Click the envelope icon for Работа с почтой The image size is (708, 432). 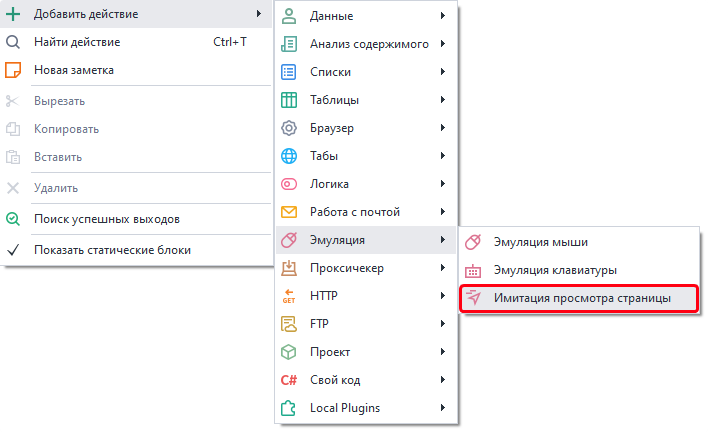pos(289,212)
